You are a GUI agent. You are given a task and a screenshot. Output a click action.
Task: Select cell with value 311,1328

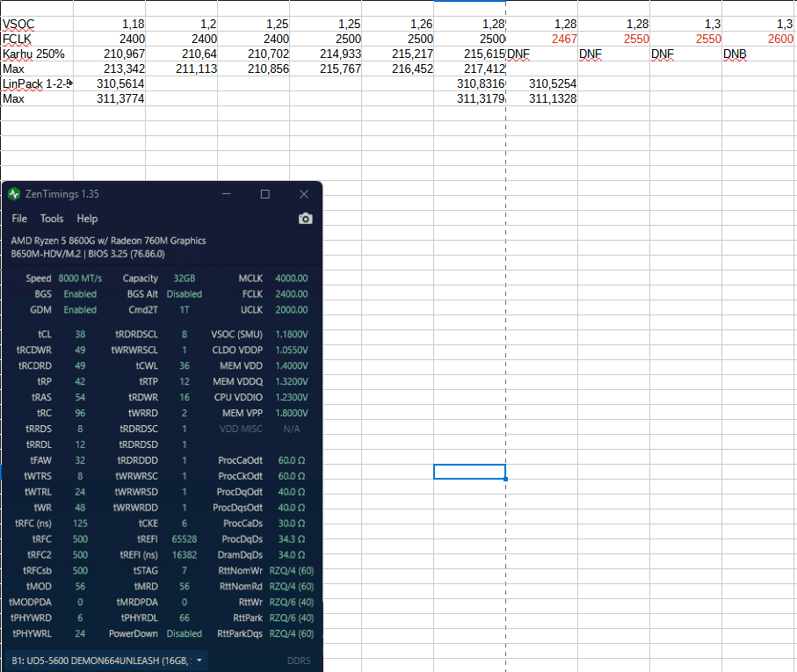[x=542, y=98]
